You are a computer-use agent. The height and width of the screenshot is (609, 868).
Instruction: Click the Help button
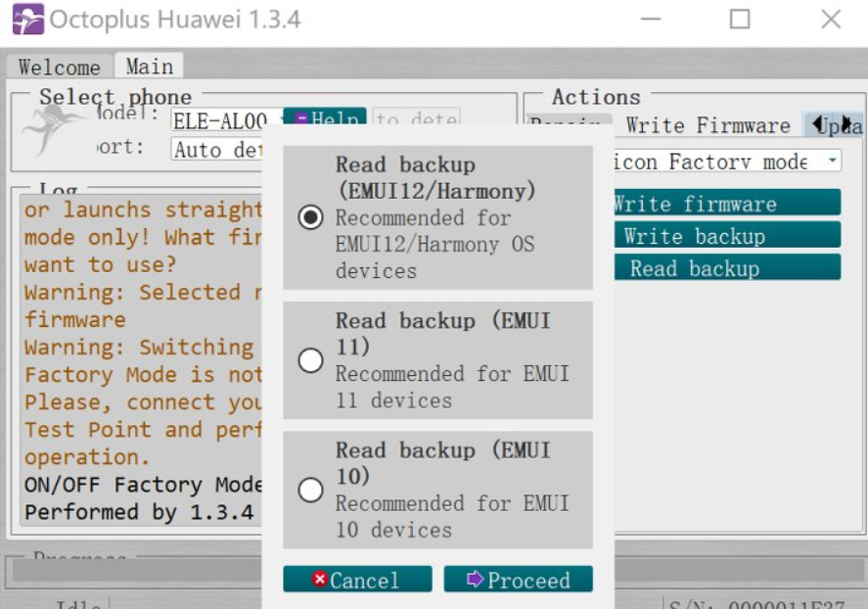pos(324,117)
